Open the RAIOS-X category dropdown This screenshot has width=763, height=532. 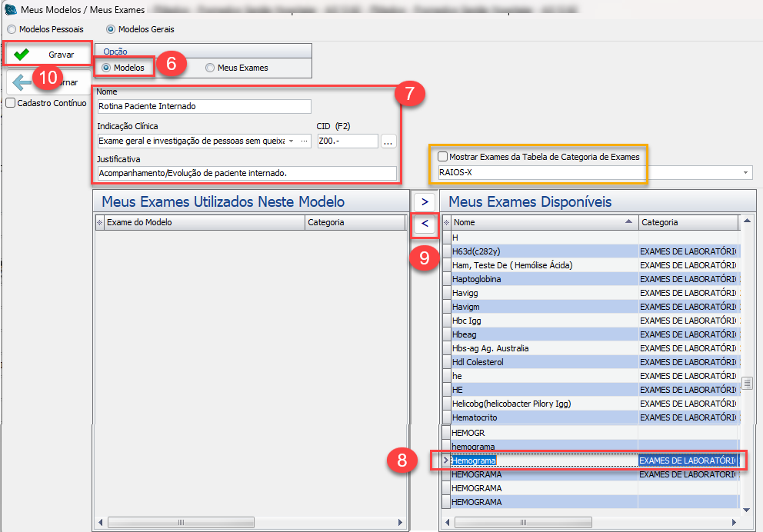(745, 173)
